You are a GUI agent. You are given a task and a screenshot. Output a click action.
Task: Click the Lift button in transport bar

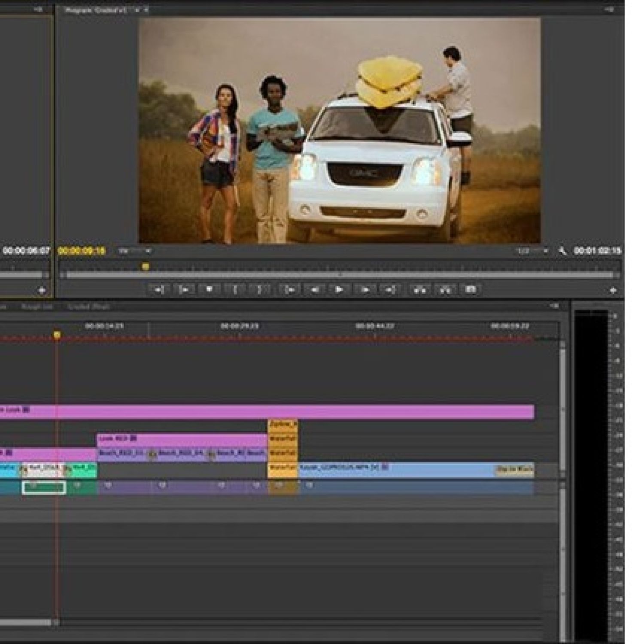pos(419,290)
